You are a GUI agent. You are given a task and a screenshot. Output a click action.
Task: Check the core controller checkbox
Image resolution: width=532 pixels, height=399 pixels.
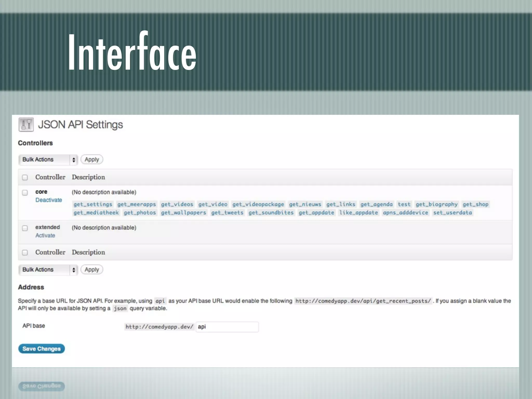point(25,192)
